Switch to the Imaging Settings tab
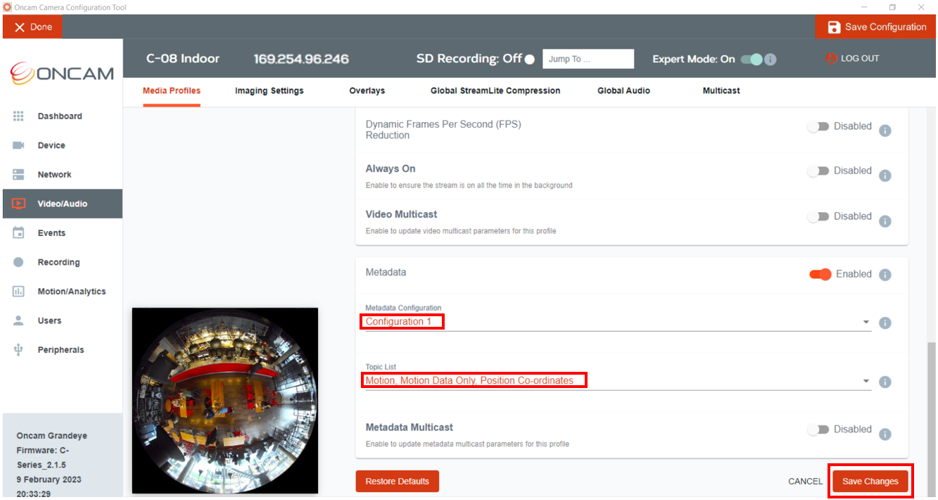Image resolution: width=938 pixels, height=500 pixels. point(269,91)
